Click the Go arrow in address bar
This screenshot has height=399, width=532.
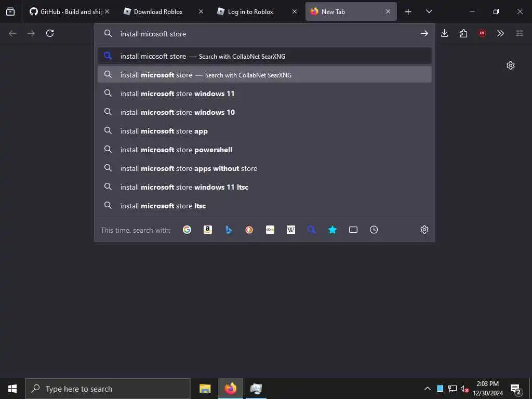pos(424,33)
